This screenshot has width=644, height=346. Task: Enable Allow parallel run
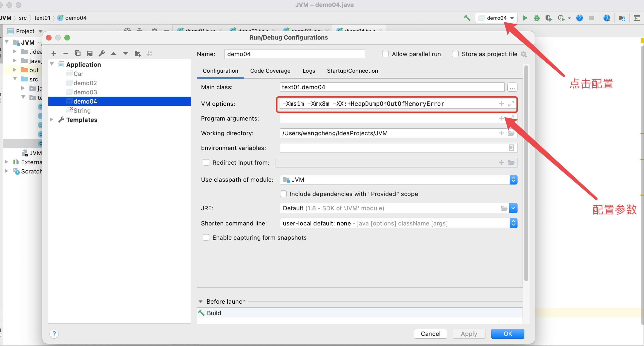tap(385, 54)
